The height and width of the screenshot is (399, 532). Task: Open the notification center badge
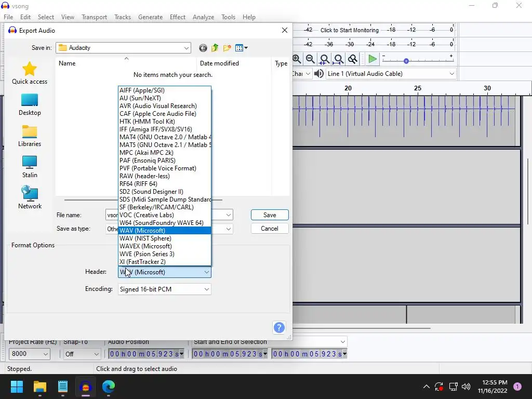[517, 386]
